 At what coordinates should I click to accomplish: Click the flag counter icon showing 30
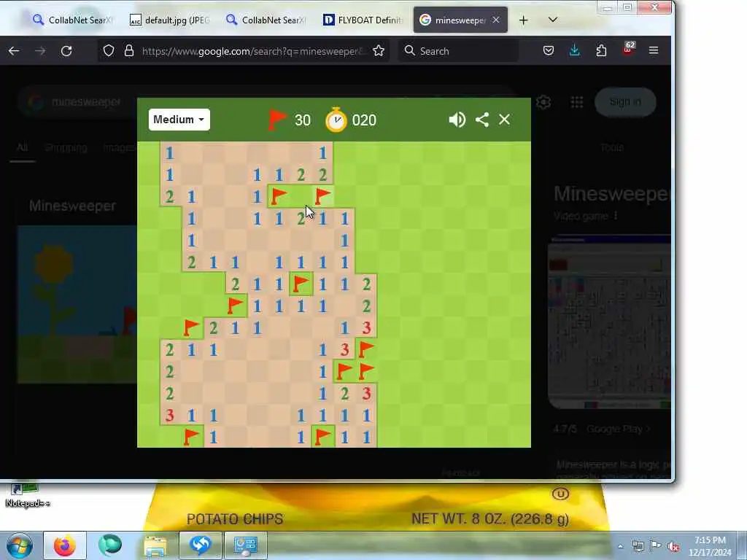coord(276,120)
